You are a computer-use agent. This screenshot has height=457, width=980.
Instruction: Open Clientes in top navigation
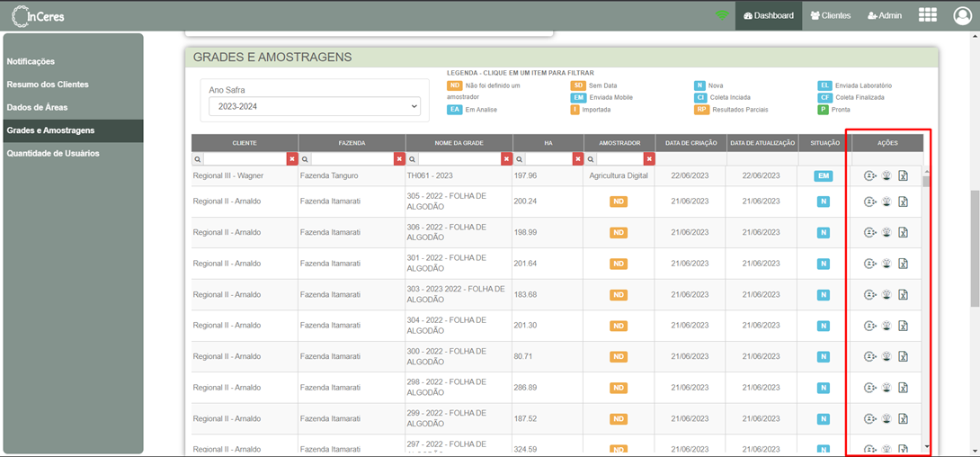[830, 15]
